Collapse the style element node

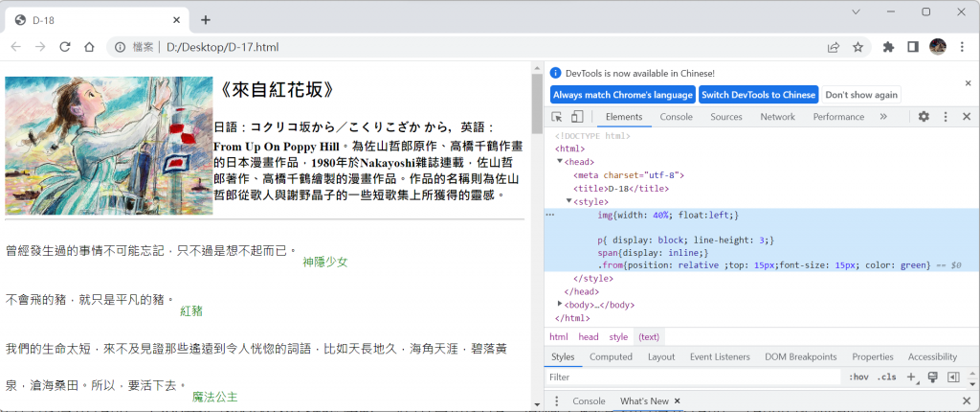coord(569,201)
